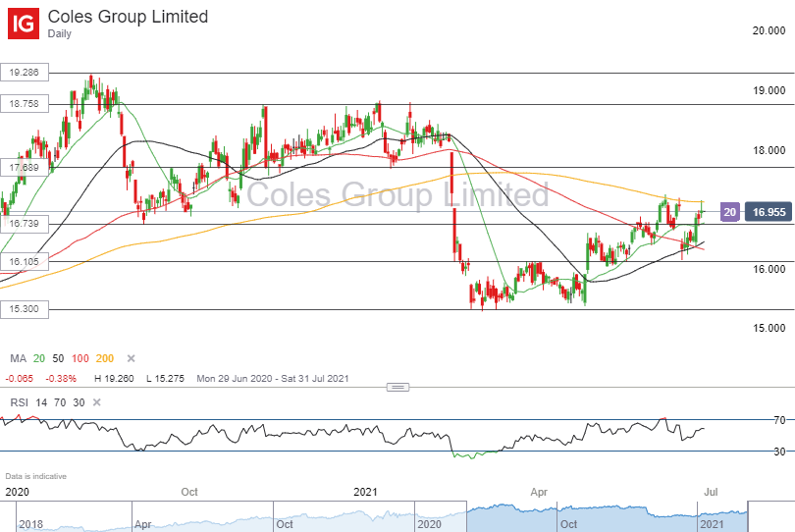Click the highlighted range in the navigator strip
The width and height of the screenshot is (795, 532).
[x=607, y=516]
